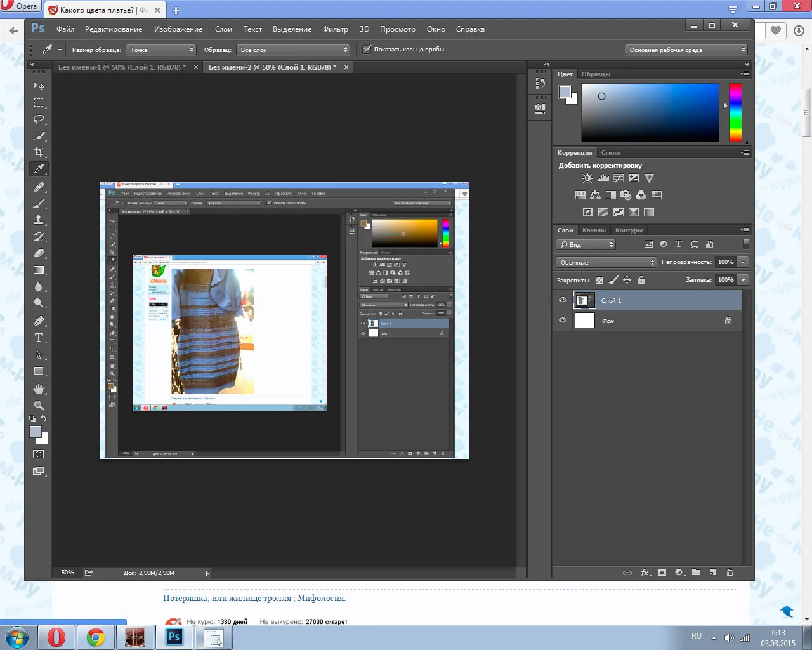Select the Crop tool

(39, 152)
